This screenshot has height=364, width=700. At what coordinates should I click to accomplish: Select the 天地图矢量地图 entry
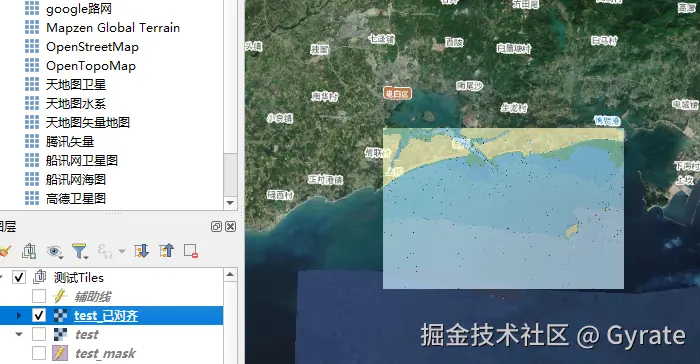[x=88, y=122]
